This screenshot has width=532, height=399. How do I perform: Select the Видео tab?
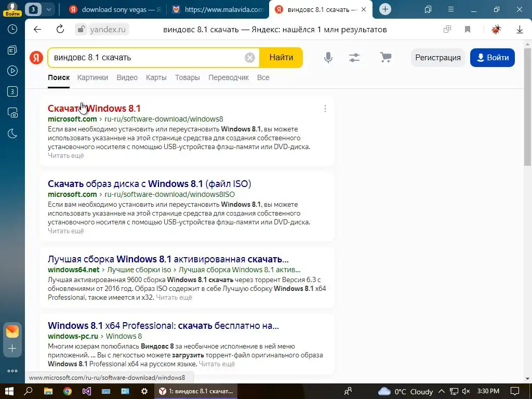(x=127, y=78)
